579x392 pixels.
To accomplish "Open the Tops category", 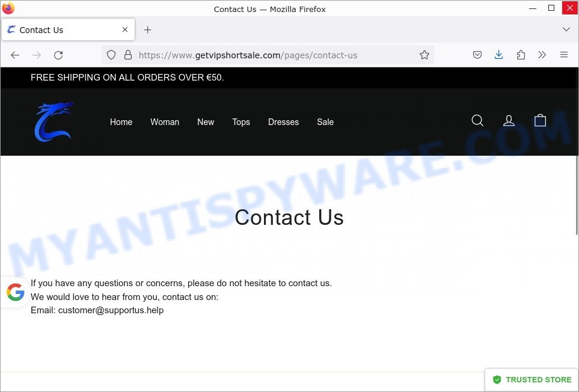I will pos(241,122).
